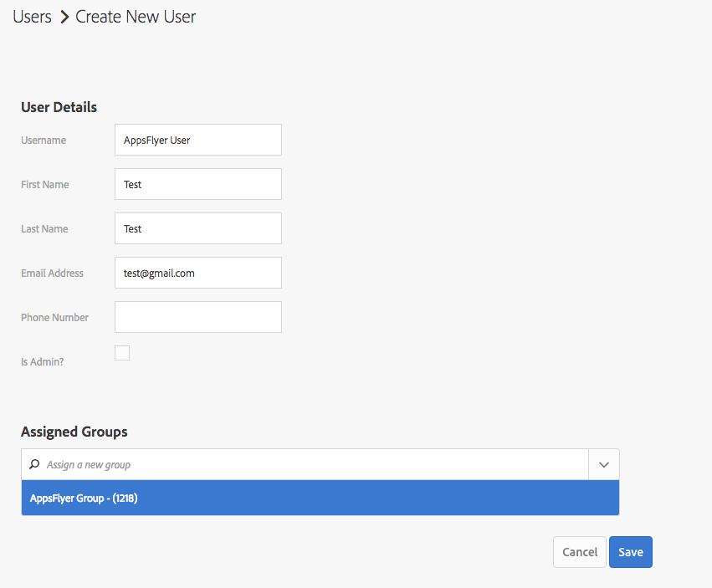
Task: Focus the Username field containing AppsFlyer User
Action: [x=197, y=140]
